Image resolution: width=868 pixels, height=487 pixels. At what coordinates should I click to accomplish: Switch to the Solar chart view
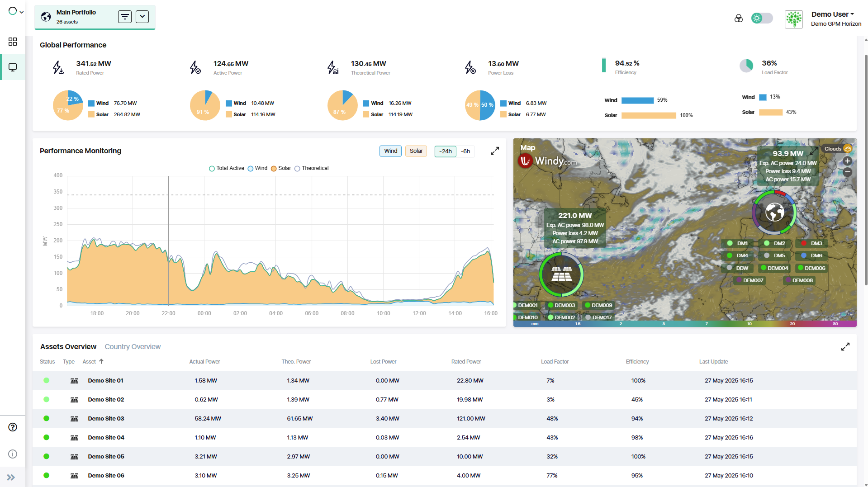pyautogui.click(x=416, y=151)
